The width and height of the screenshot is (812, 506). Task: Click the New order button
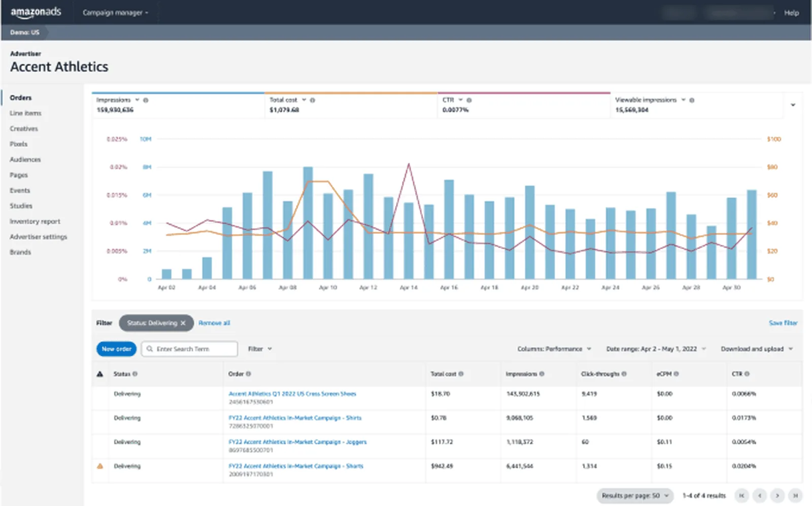tap(116, 349)
